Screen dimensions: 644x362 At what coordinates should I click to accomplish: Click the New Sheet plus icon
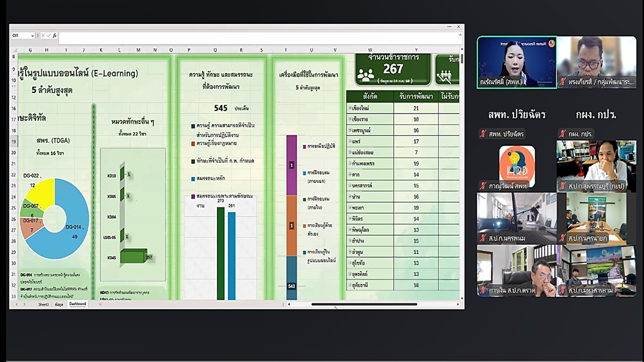pyautogui.click(x=100, y=304)
